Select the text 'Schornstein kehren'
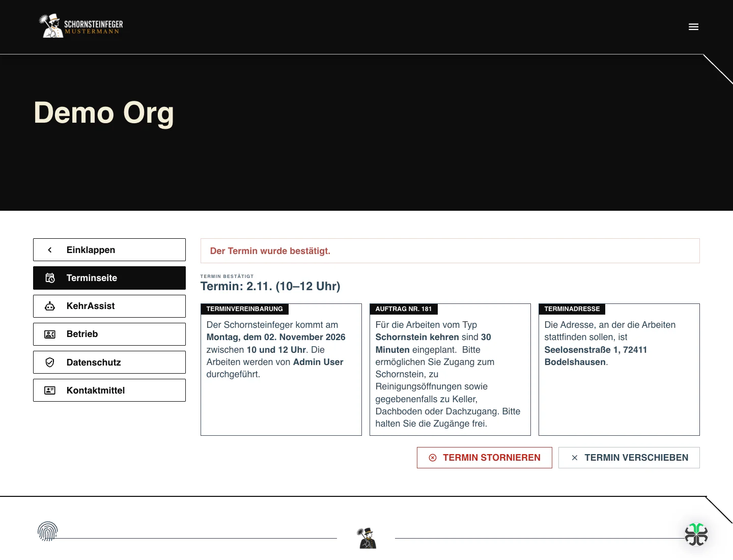The width and height of the screenshot is (733, 560). pyautogui.click(x=417, y=337)
